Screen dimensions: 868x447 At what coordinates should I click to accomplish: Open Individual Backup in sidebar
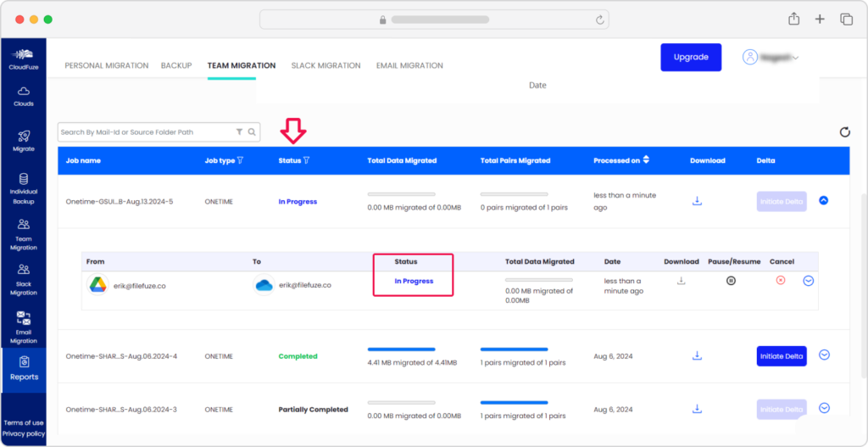pos(23,189)
